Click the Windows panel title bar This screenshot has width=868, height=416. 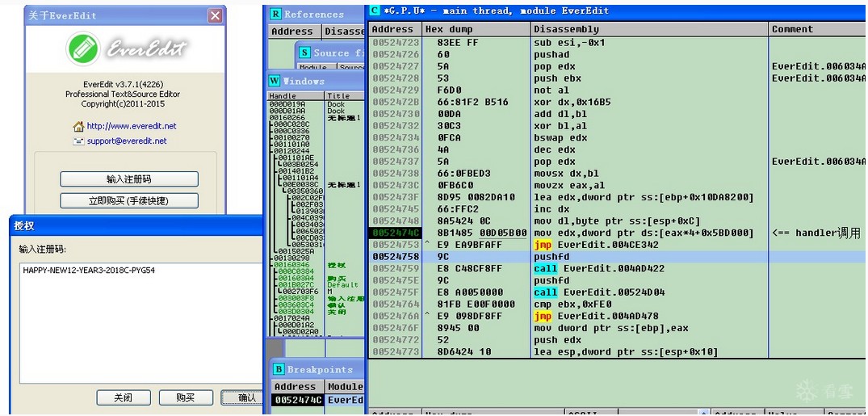(x=316, y=81)
